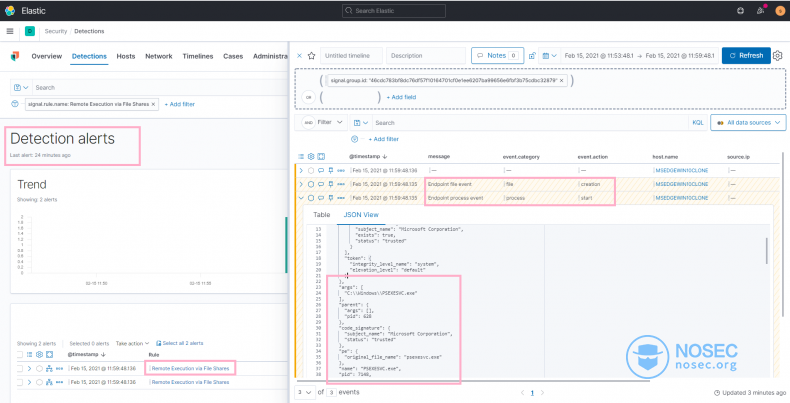
Task: Click the lock icon beside Notes
Action: pos(532,56)
